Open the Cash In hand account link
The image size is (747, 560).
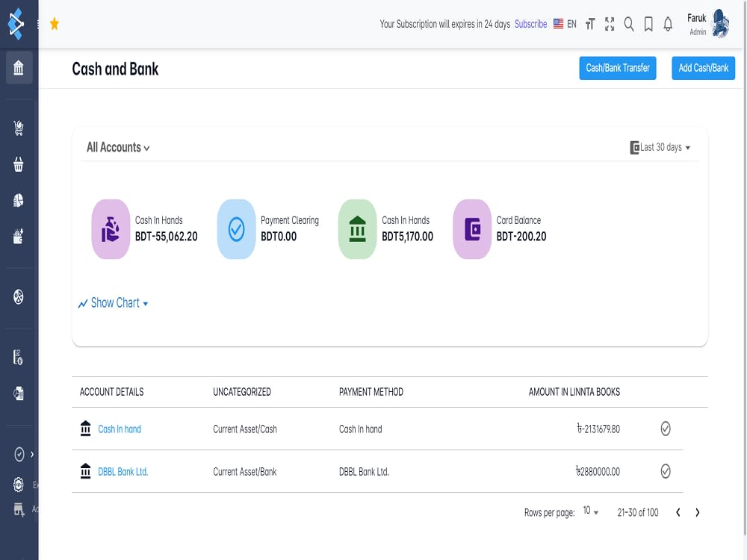(120, 429)
